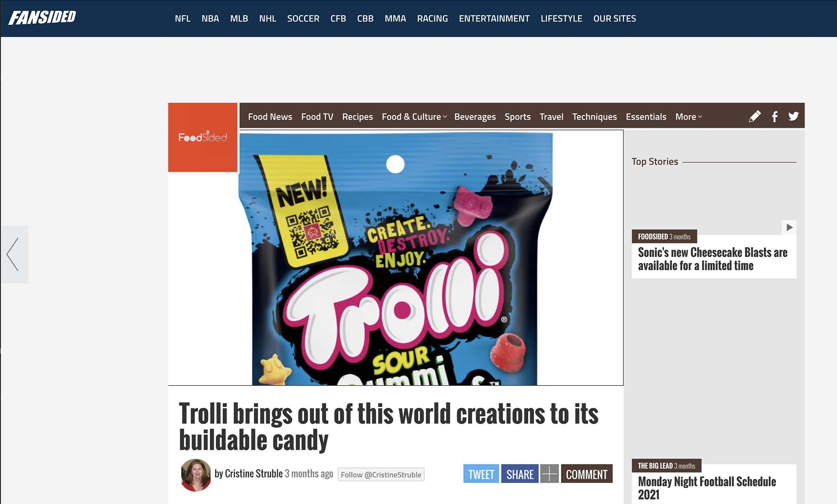Screen dimensions: 837x504
Task: Click the blue Share button
Action: (x=520, y=474)
